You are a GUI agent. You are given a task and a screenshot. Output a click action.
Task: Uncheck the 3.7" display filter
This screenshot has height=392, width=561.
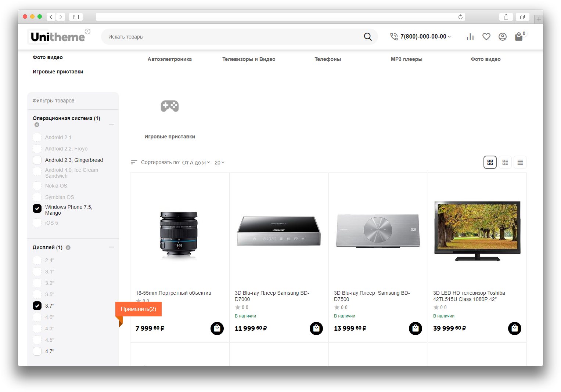(37, 306)
